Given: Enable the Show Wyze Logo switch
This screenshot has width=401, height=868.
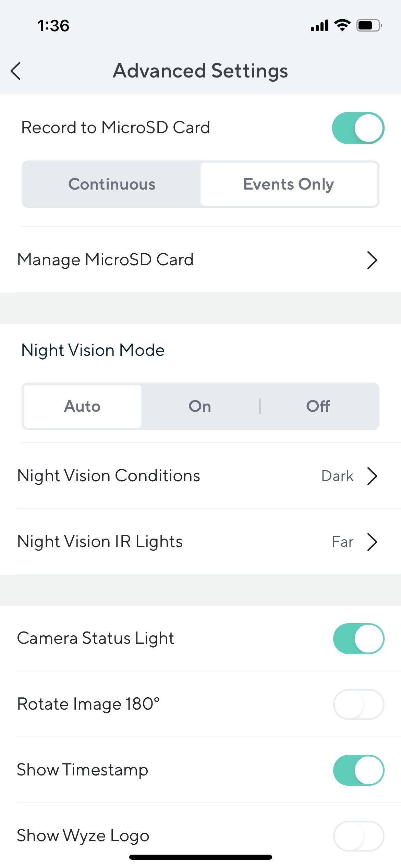Looking at the screenshot, I should 358,836.
